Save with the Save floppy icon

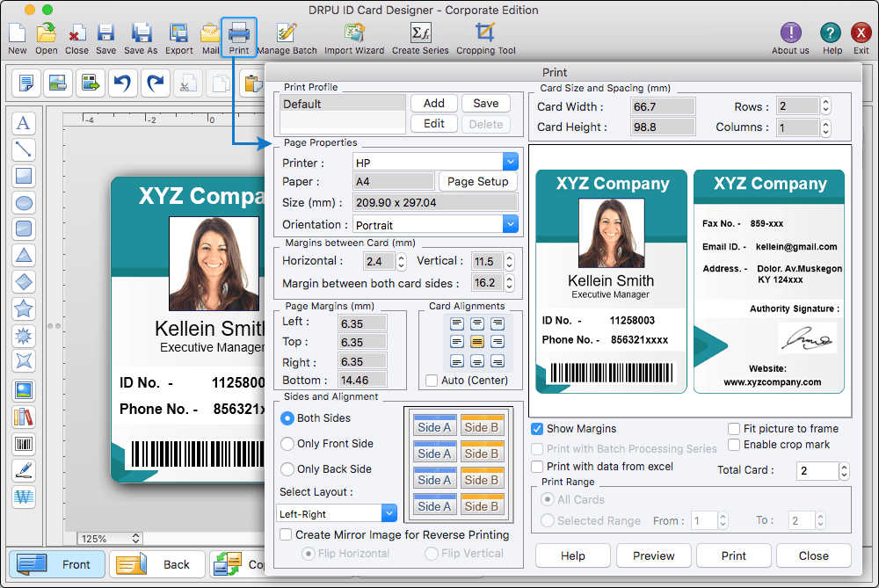106,33
